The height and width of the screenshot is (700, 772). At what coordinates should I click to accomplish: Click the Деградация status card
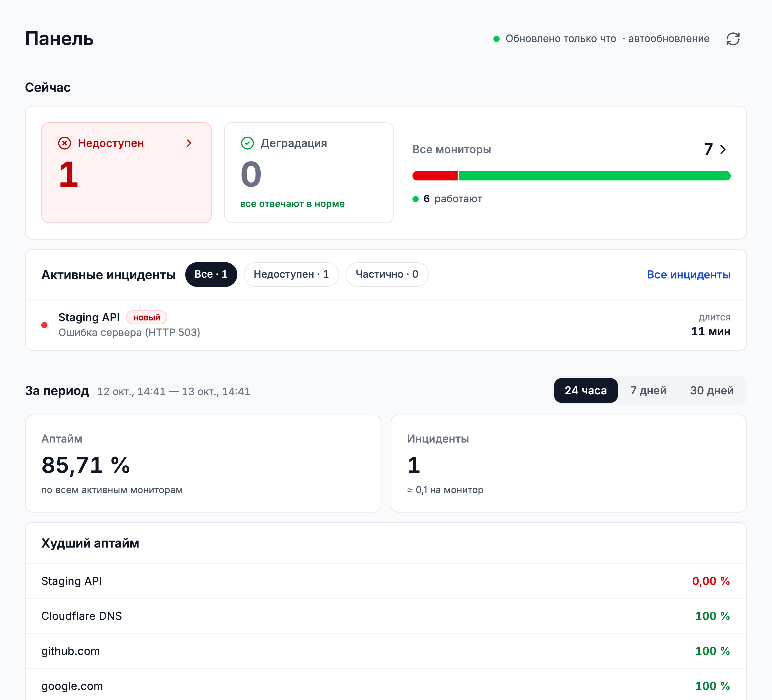tap(309, 173)
